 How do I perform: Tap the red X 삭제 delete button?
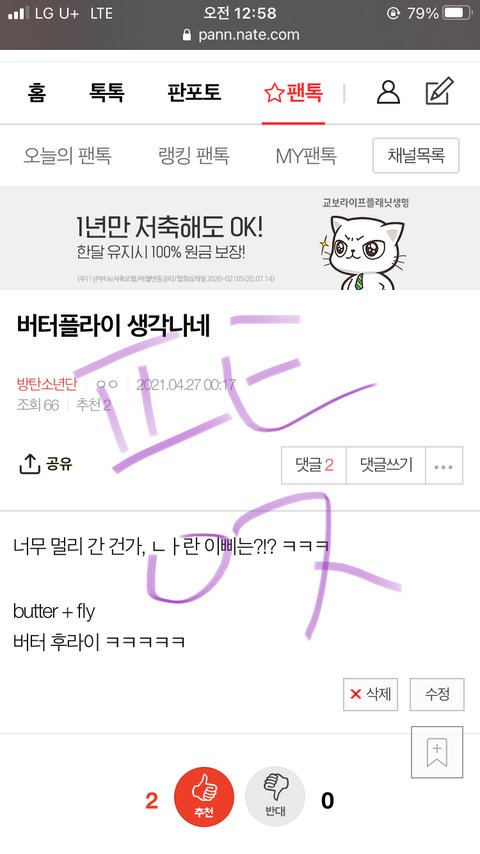point(370,694)
